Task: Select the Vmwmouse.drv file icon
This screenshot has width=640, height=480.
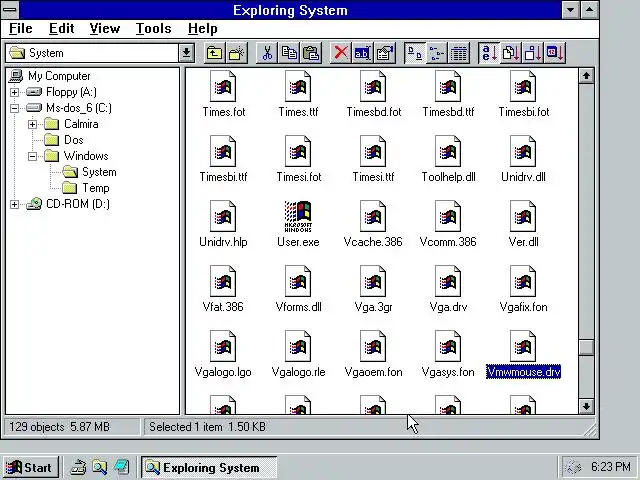Action: pos(523,346)
